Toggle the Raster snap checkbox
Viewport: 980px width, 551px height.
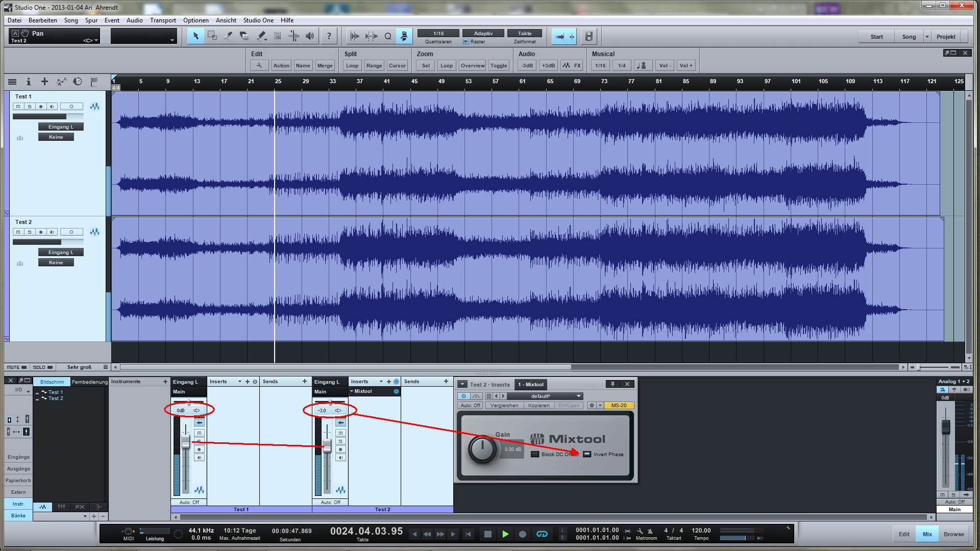tap(465, 42)
